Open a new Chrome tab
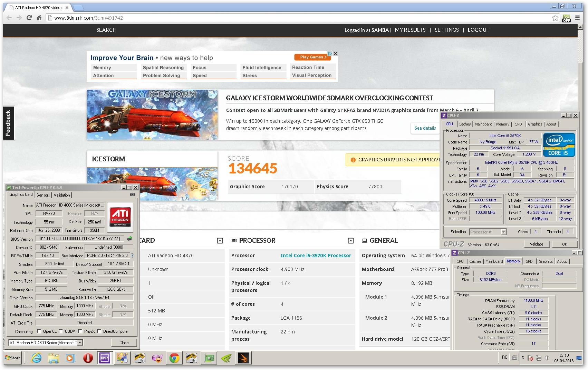The width and height of the screenshot is (588, 370). click(78, 7)
